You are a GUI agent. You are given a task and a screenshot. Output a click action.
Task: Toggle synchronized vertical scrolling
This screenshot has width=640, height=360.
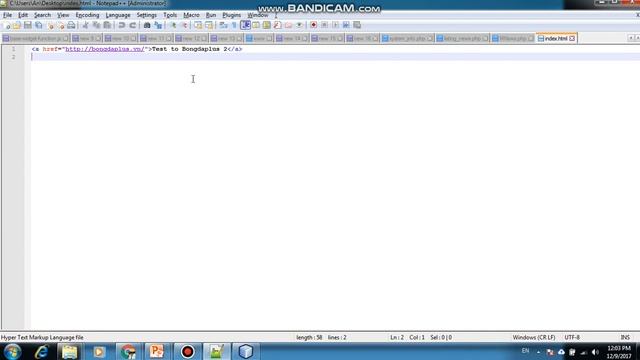[198, 25]
